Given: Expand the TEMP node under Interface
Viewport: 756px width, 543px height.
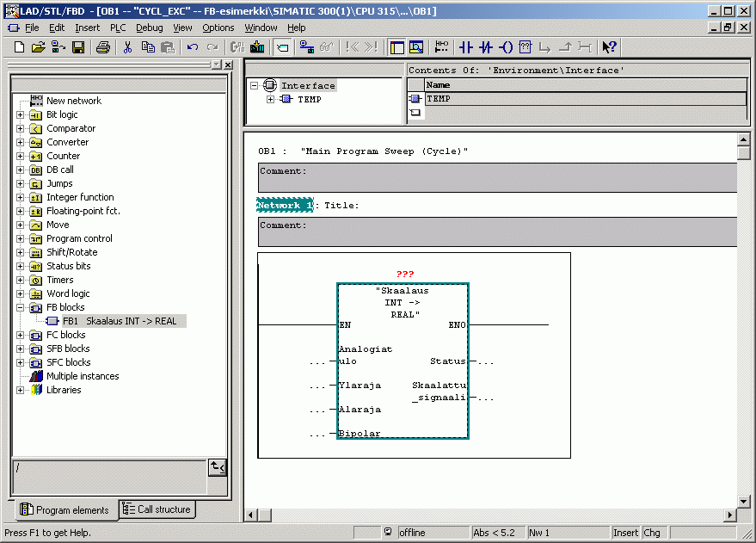Looking at the screenshot, I should point(270,100).
